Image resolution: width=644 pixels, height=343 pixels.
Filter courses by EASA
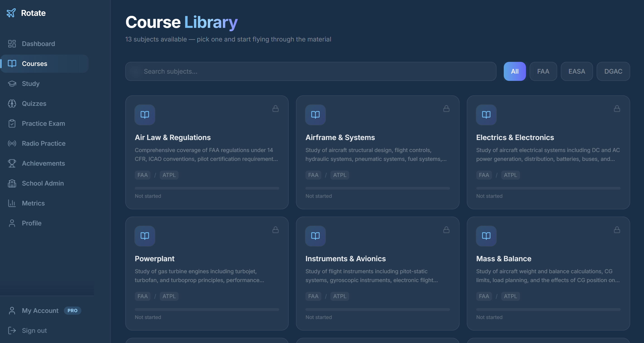(x=576, y=72)
